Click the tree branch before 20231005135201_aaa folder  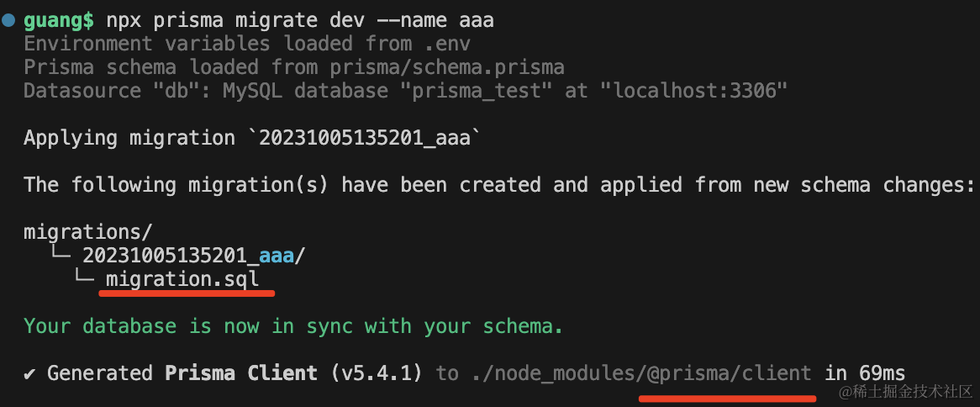pyautogui.click(x=62, y=255)
